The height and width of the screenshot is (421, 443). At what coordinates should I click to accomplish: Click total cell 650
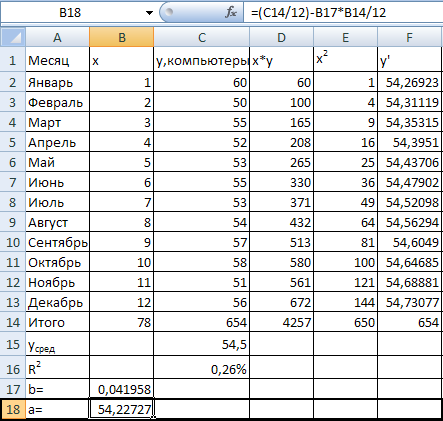click(346, 322)
